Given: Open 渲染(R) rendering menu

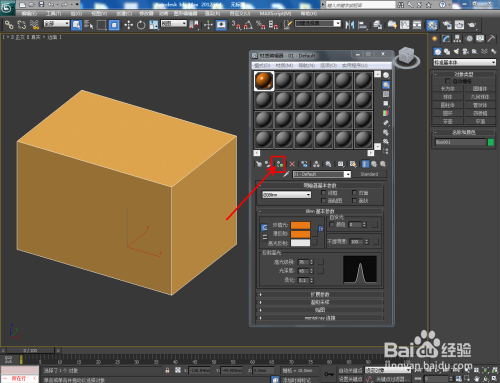Looking at the screenshot, I should [212, 13].
